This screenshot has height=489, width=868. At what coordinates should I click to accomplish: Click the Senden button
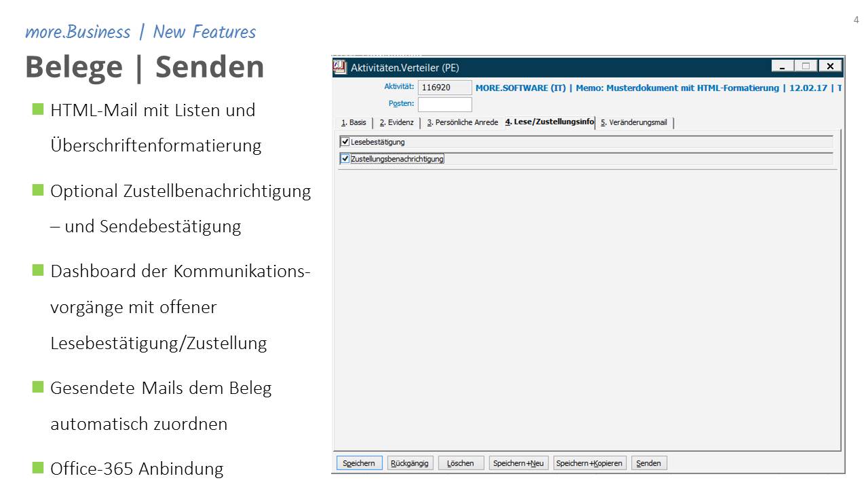click(649, 463)
